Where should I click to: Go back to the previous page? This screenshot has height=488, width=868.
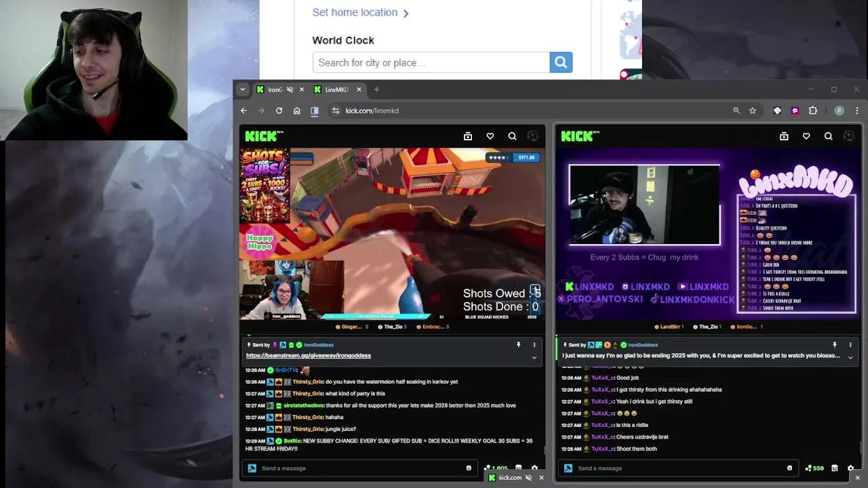[x=243, y=110]
